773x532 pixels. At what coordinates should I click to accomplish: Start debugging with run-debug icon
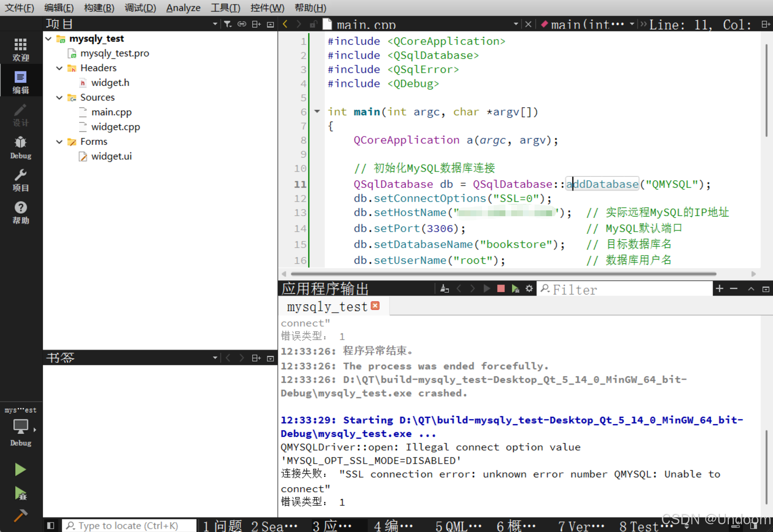pos(20,493)
